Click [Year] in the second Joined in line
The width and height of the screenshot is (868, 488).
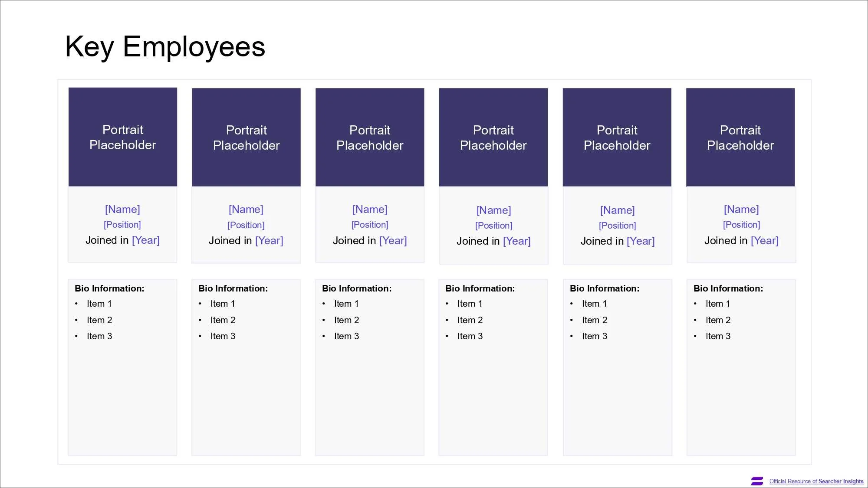[x=269, y=241]
